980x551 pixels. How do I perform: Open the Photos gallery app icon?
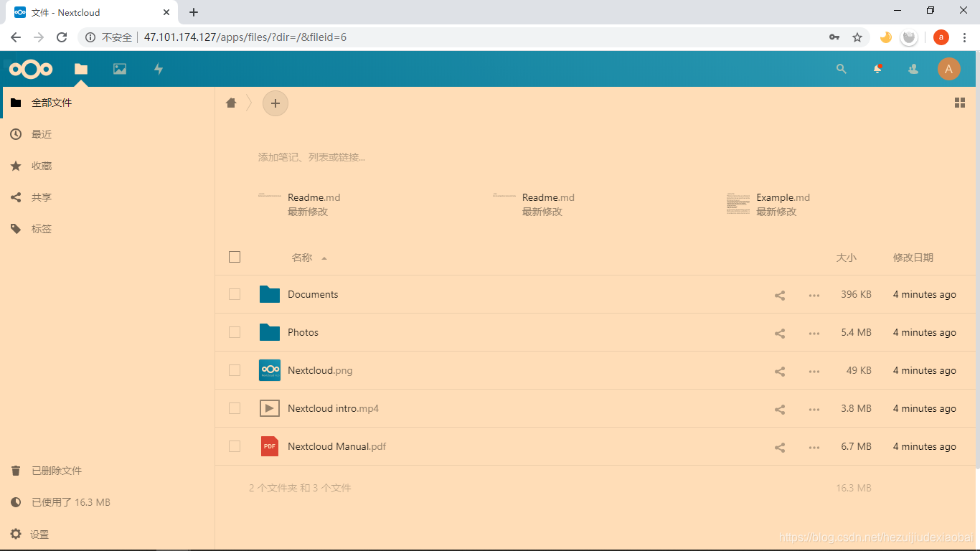click(x=120, y=69)
